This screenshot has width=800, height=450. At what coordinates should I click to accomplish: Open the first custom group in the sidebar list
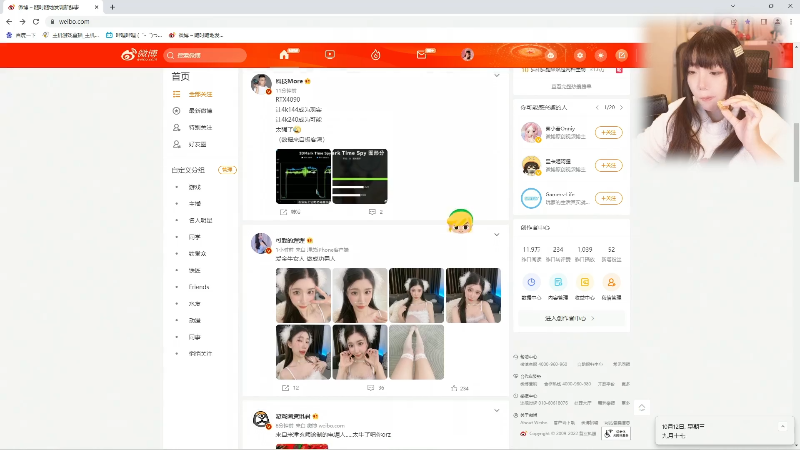(195, 187)
